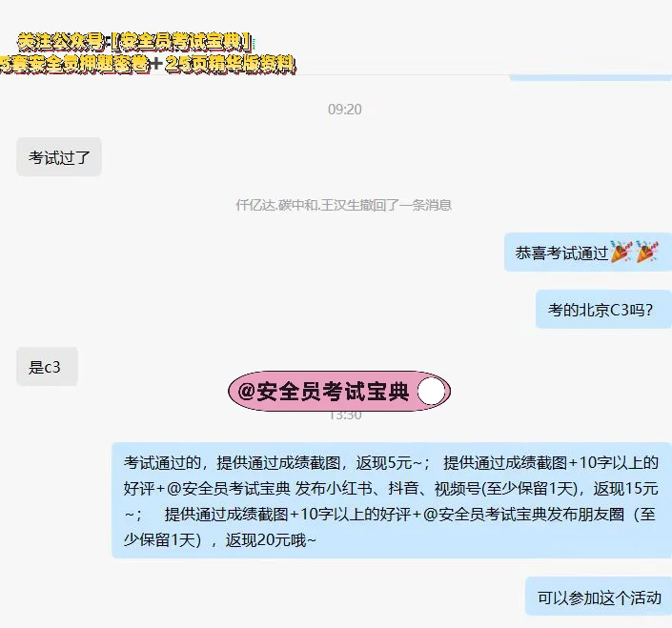
Task: Click the cropped blue bubble at top right
Action: pos(590,77)
